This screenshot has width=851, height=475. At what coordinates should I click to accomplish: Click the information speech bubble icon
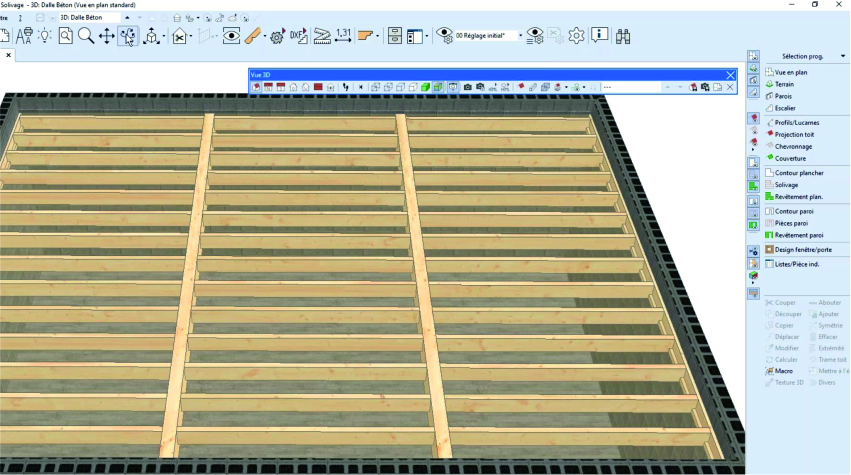[x=599, y=36]
